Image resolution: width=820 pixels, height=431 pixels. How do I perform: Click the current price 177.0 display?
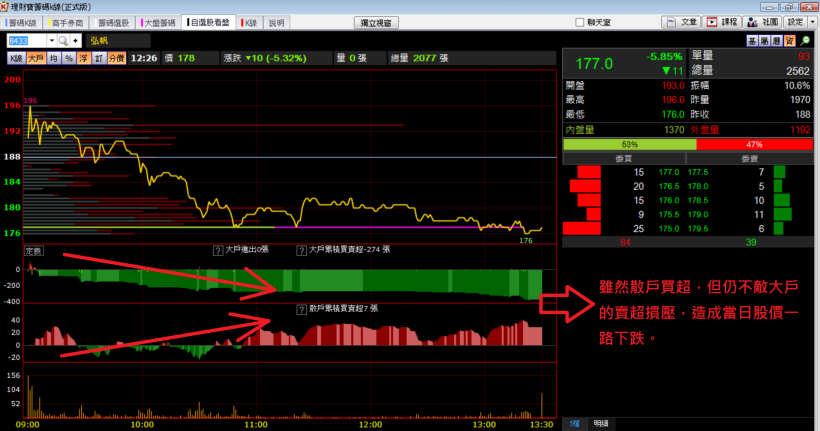[594, 64]
